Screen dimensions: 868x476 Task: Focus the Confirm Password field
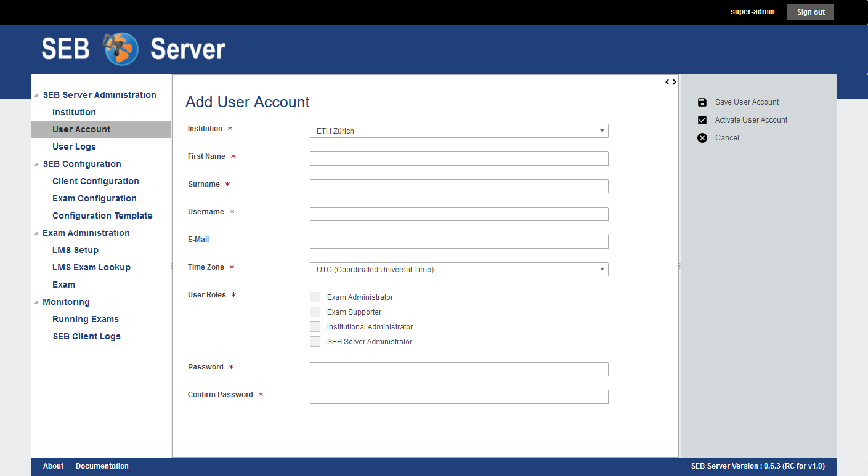pos(458,397)
